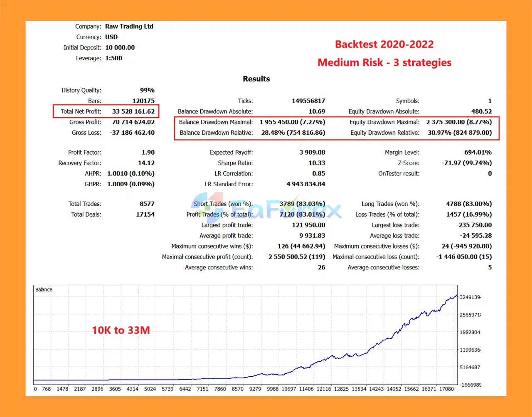The height and width of the screenshot is (417, 532).
Task: Click the '10K to 33M' chart annotation
Action: pos(121,330)
